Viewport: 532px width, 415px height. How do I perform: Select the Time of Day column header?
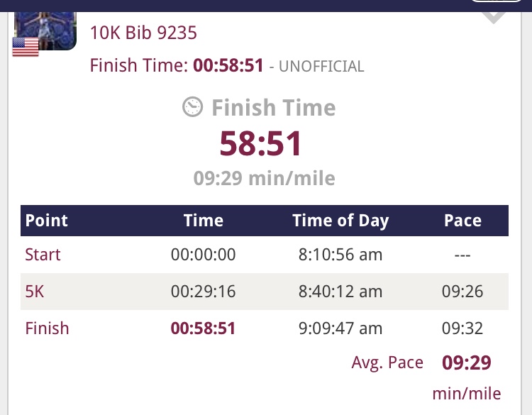[x=340, y=221]
